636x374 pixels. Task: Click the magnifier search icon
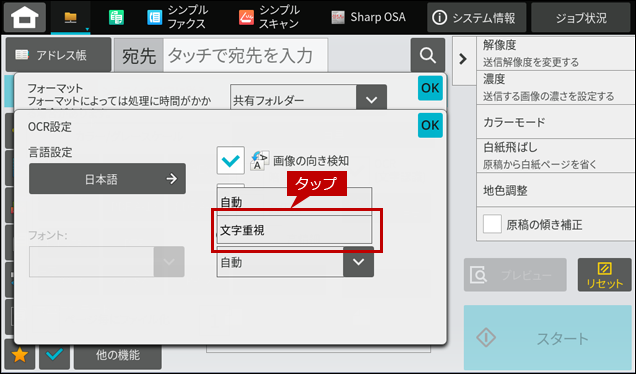pyautogui.click(x=428, y=55)
